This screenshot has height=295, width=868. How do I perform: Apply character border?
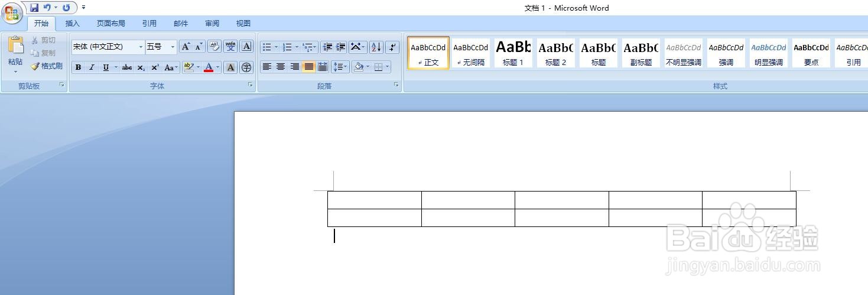(x=246, y=47)
